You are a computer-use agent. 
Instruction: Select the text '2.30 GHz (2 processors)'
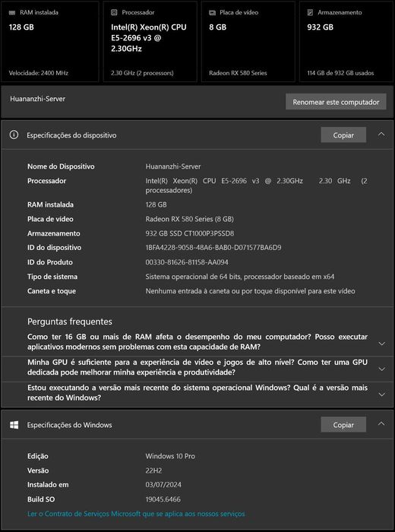point(142,73)
